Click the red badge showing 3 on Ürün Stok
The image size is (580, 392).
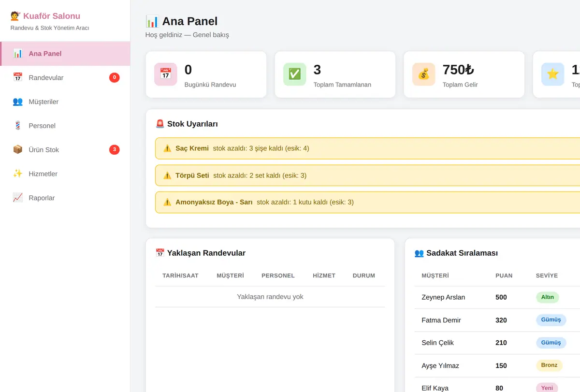(115, 150)
